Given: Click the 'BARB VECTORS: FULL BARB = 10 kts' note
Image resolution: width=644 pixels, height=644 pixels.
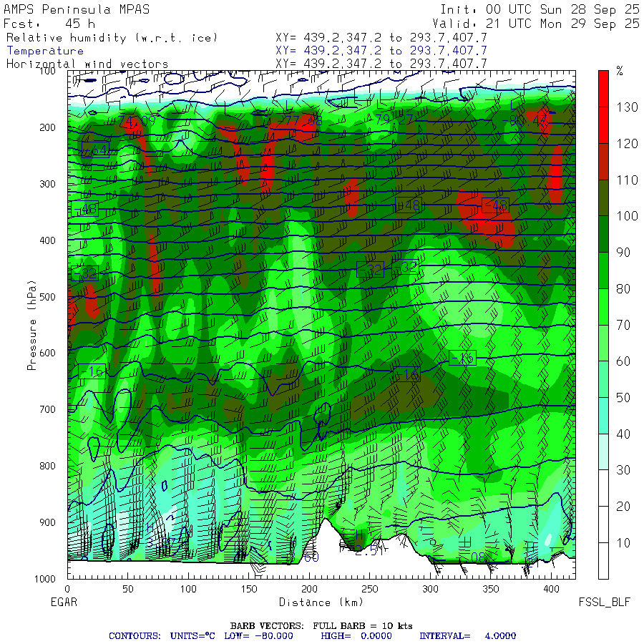Looking at the screenshot, I should point(321,625).
